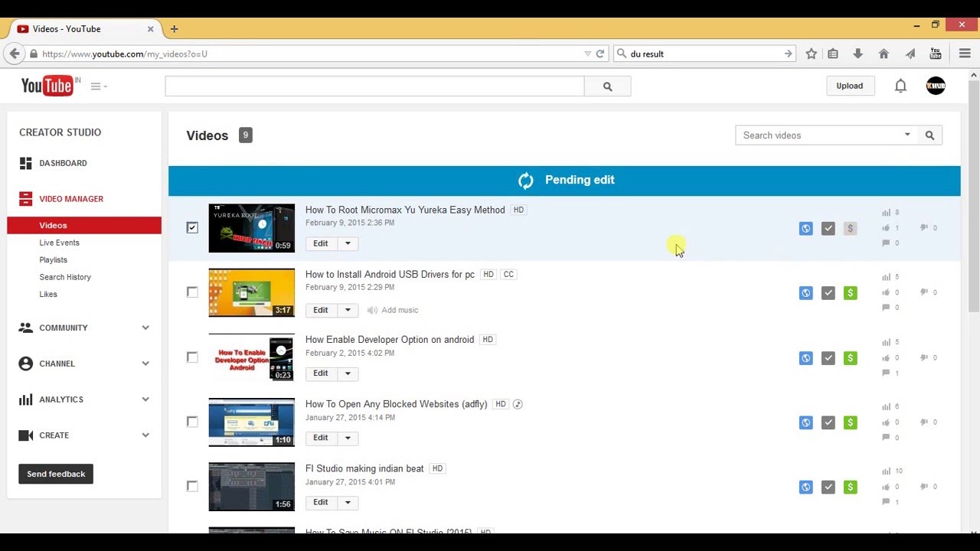980x551 pixels.
Task: Open Edit dropdown arrow for USB Drivers video
Action: 348,310
